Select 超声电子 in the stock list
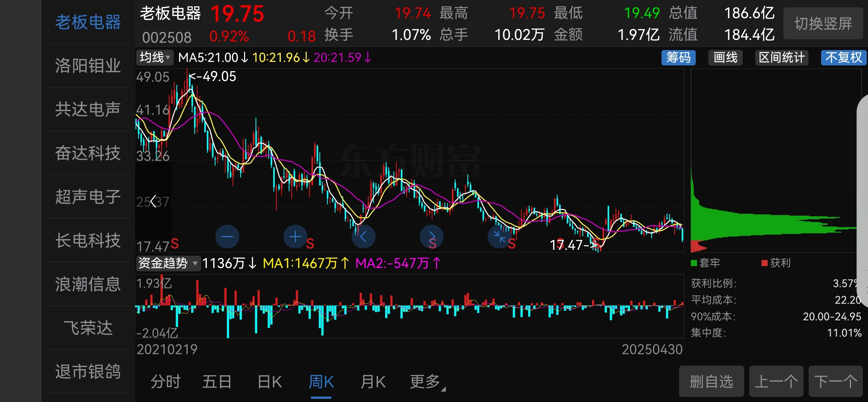 (x=88, y=197)
